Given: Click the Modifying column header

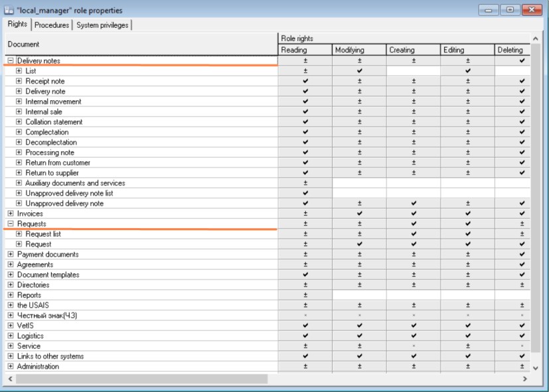Looking at the screenshot, I should click(359, 50).
